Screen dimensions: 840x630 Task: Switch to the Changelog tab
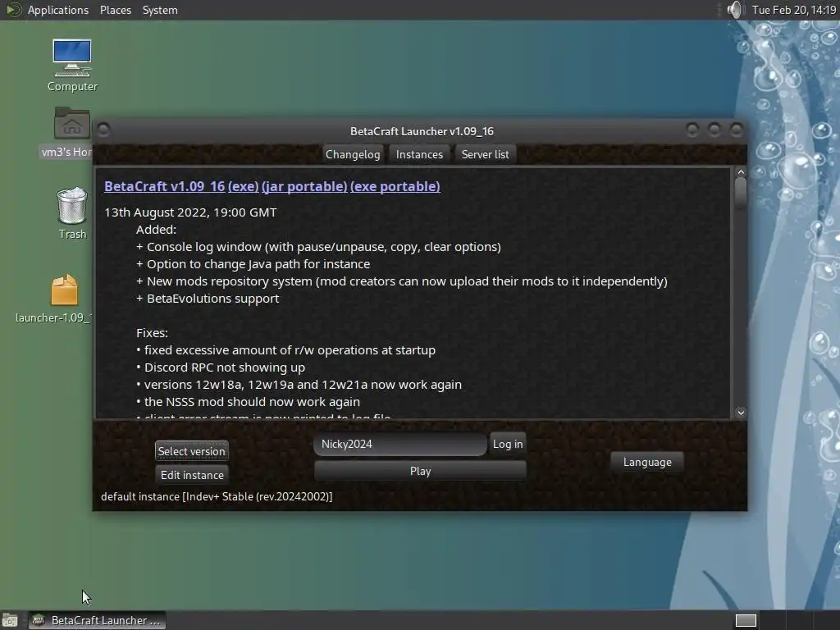point(353,154)
